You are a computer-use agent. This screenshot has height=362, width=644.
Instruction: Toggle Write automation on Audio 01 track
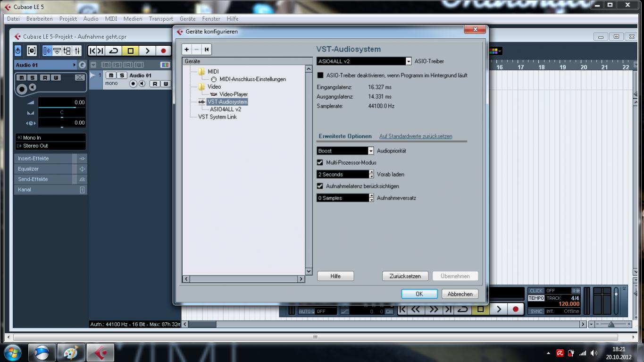[165, 84]
